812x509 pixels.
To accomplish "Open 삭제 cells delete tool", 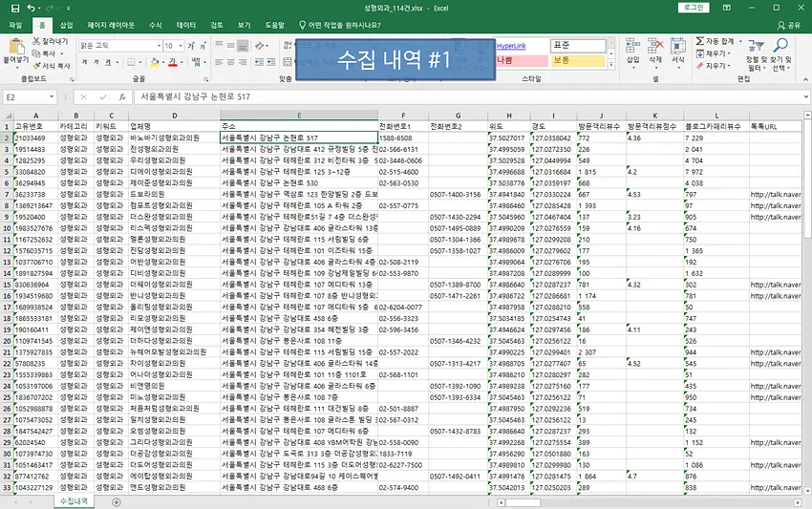I will click(x=655, y=53).
